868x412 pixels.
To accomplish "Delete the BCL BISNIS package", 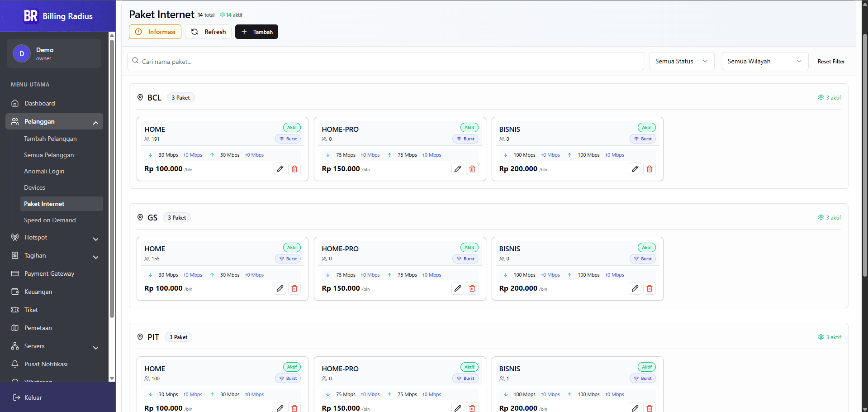I will [650, 169].
